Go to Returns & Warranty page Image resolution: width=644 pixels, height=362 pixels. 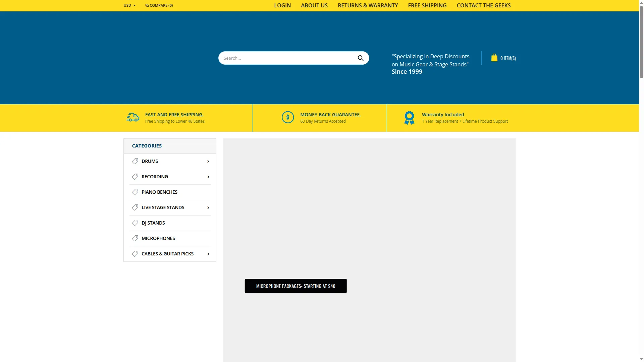(368, 5)
